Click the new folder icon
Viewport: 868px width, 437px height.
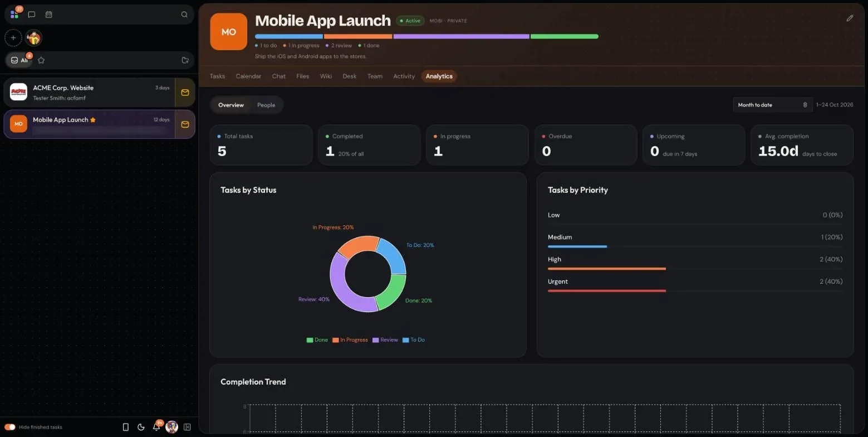pyautogui.click(x=185, y=60)
